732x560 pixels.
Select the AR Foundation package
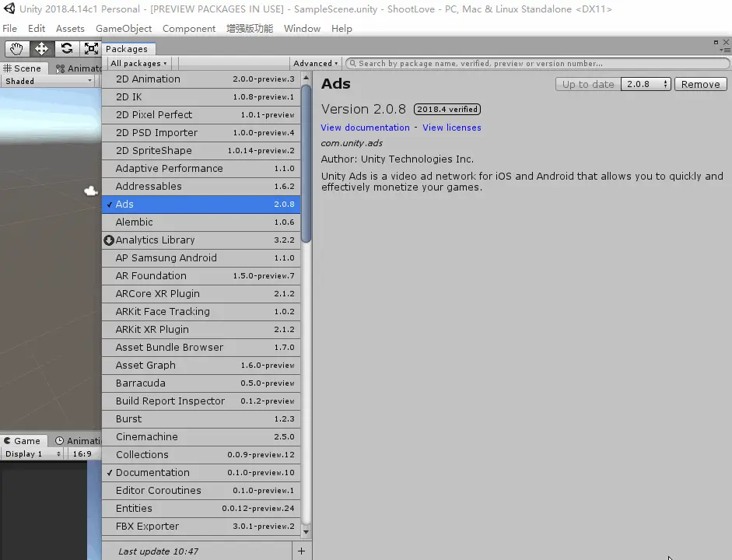point(201,276)
